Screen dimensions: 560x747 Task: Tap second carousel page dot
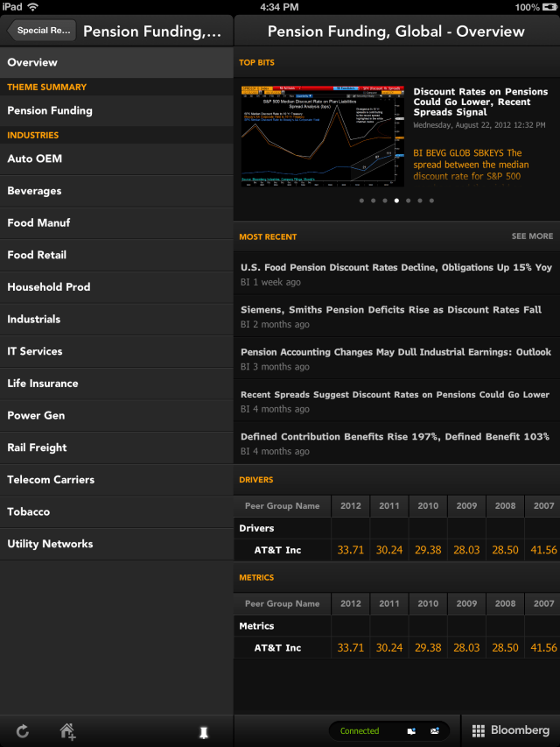373,201
